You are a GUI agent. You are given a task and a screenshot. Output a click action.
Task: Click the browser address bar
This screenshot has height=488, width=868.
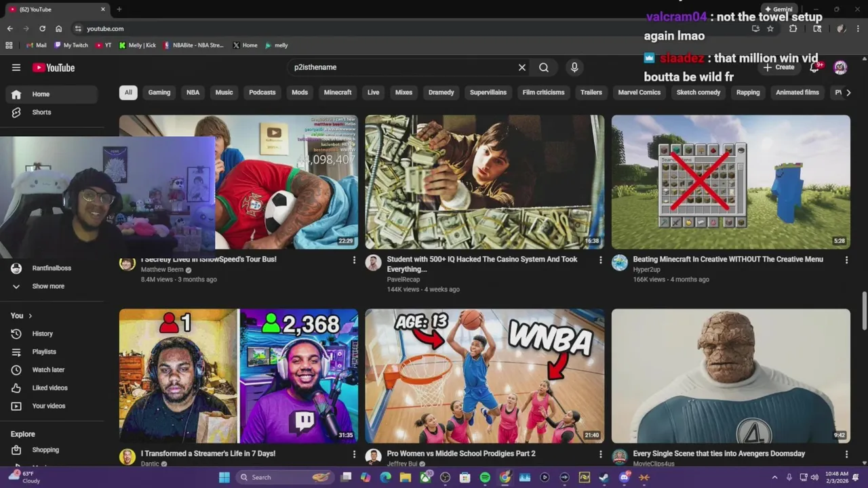point(407,28)
